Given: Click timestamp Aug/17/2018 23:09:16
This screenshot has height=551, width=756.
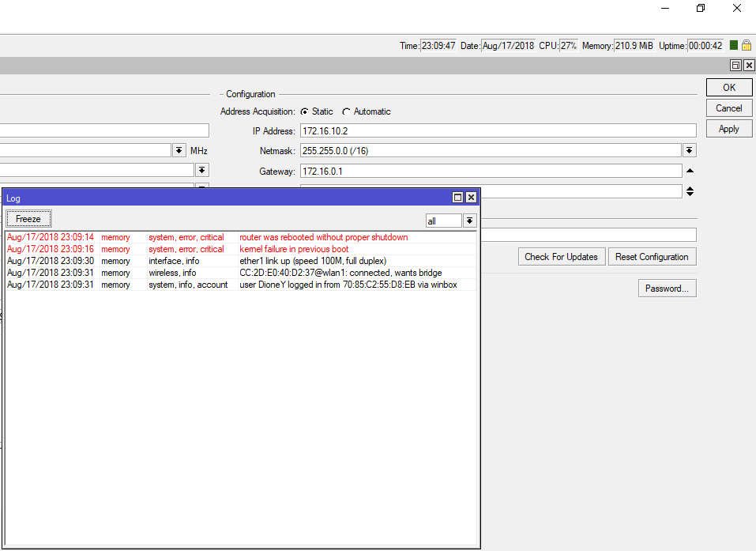Looking at the screenshot, I should pos(51,249).
